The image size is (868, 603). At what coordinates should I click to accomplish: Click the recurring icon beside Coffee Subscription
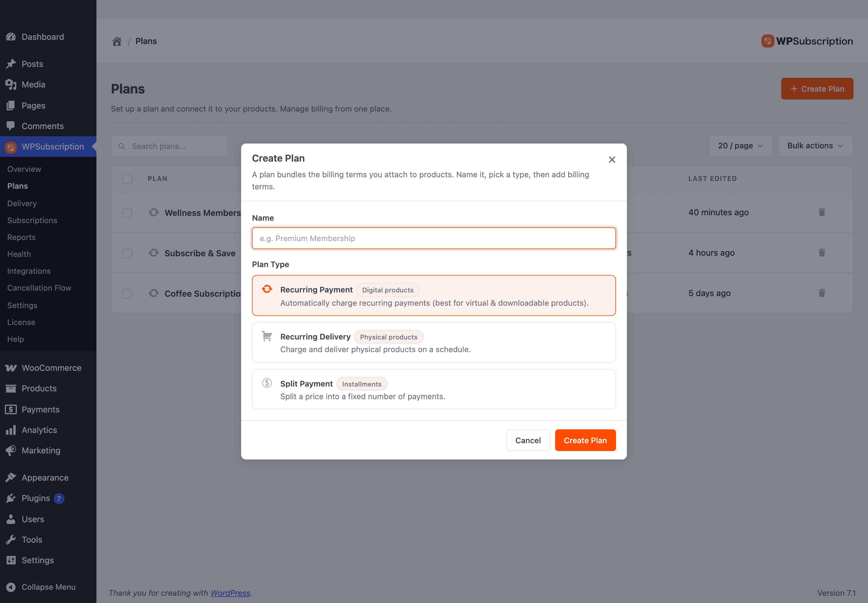click(153, 293)
